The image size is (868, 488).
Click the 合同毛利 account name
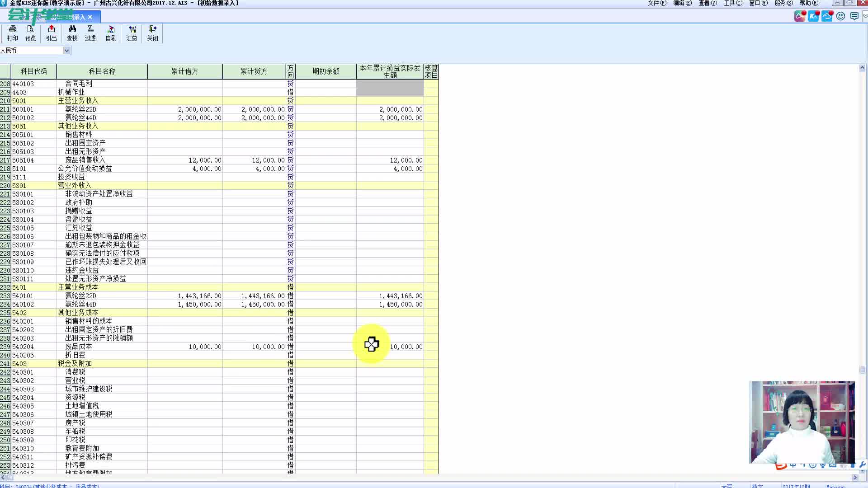(x=79, y=84)
